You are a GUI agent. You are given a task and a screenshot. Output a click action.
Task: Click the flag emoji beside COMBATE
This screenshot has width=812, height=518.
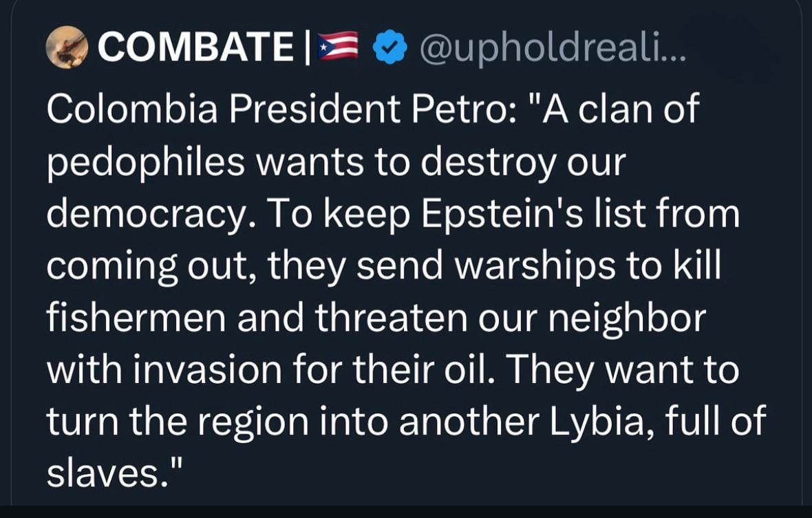(338, 47)
